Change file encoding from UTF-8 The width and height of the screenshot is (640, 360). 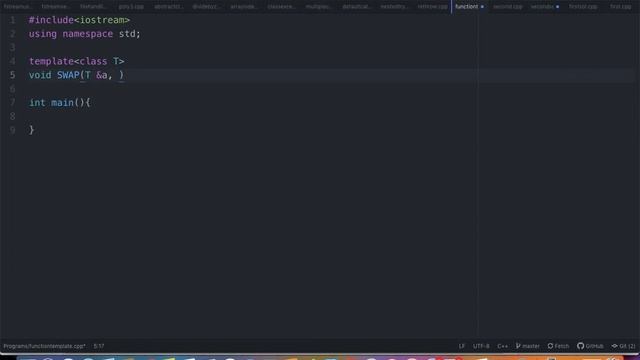tap(481, 346)
